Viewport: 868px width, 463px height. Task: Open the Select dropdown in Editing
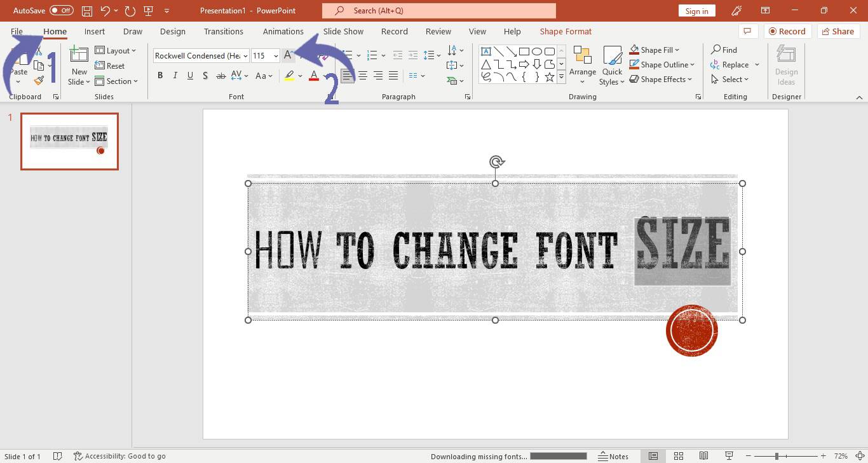coord(730,79)
